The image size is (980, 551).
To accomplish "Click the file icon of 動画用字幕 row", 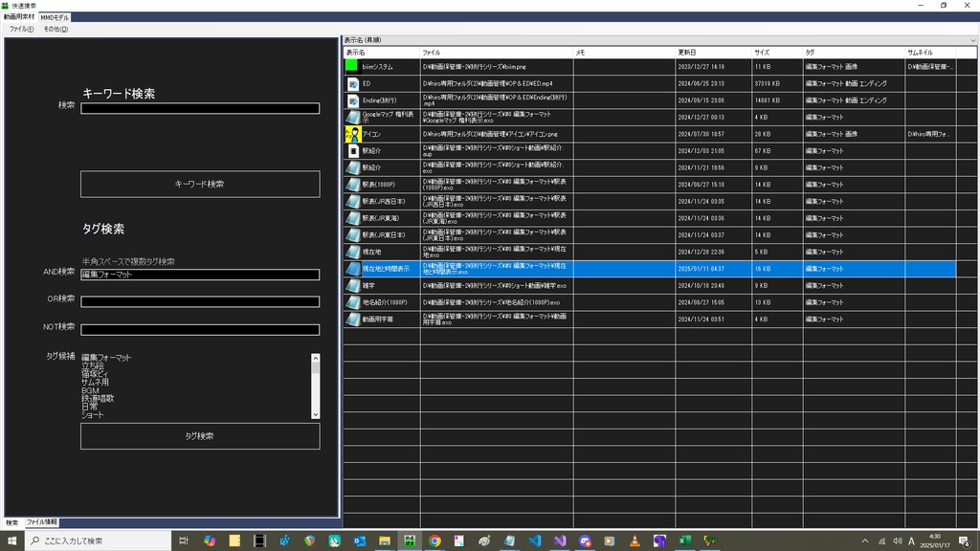I will tap(353, 320).
